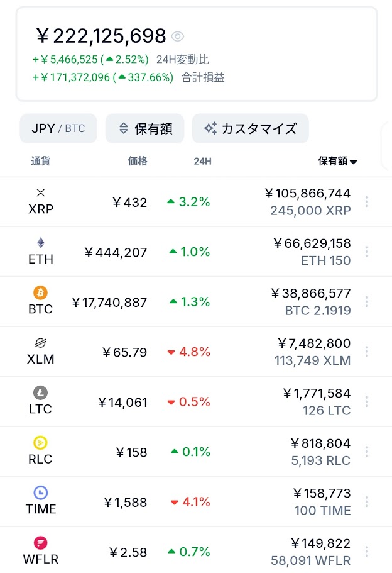
Task: Click the Stellar XLM logo
Action: (40, 343)
